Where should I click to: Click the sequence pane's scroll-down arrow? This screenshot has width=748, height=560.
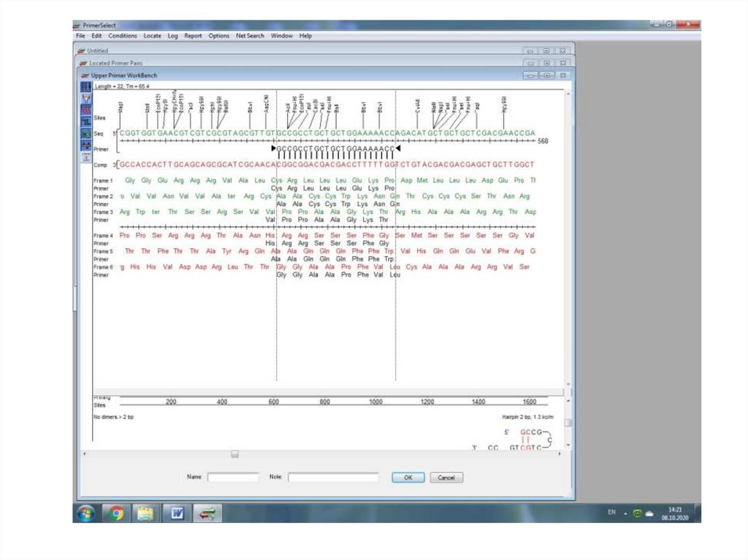(x=568, y=384)
